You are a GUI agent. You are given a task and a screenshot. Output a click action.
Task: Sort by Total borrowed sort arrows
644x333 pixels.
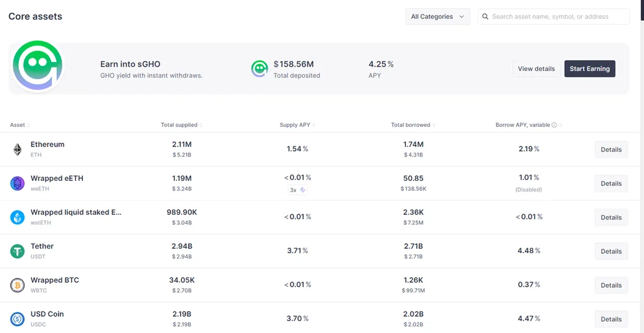click(434, 125)
